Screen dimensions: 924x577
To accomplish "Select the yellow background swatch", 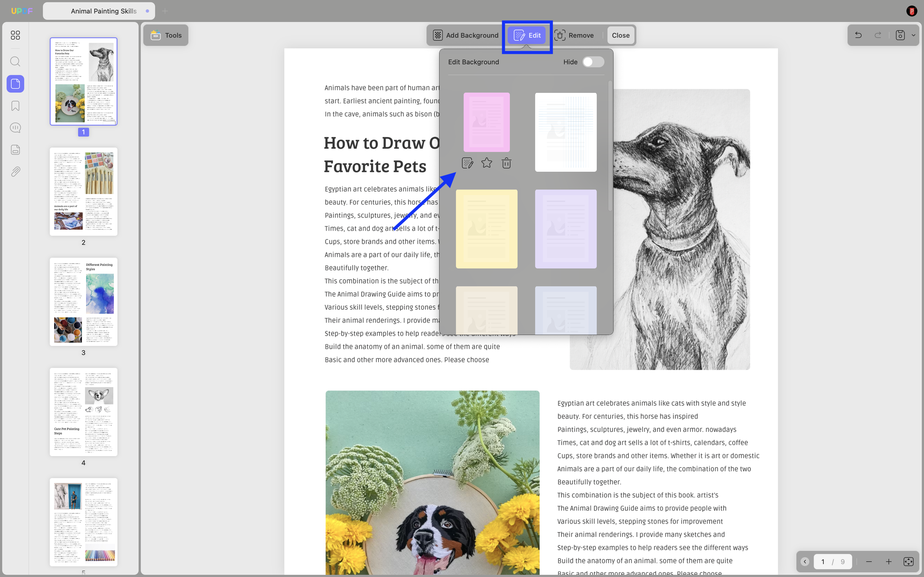I will tap(486, 229).
